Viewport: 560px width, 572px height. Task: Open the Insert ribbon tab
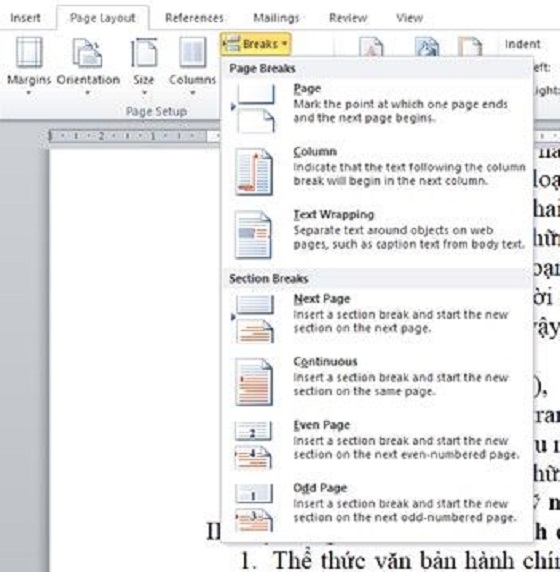coord(25,18)
